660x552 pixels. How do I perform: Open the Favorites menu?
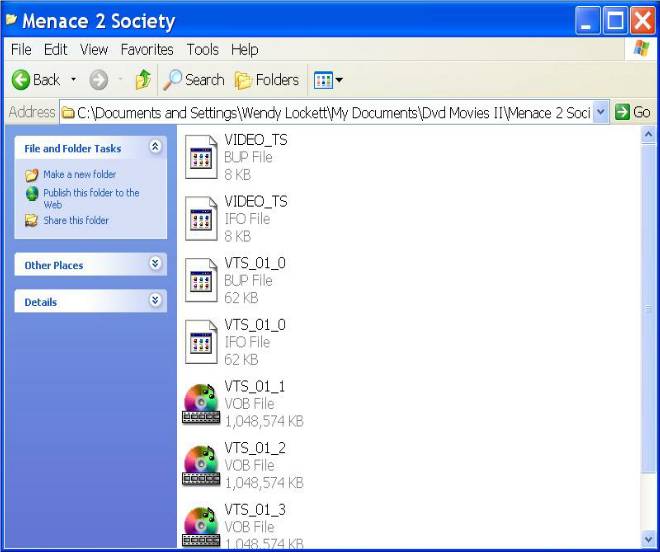click(147, 50)
